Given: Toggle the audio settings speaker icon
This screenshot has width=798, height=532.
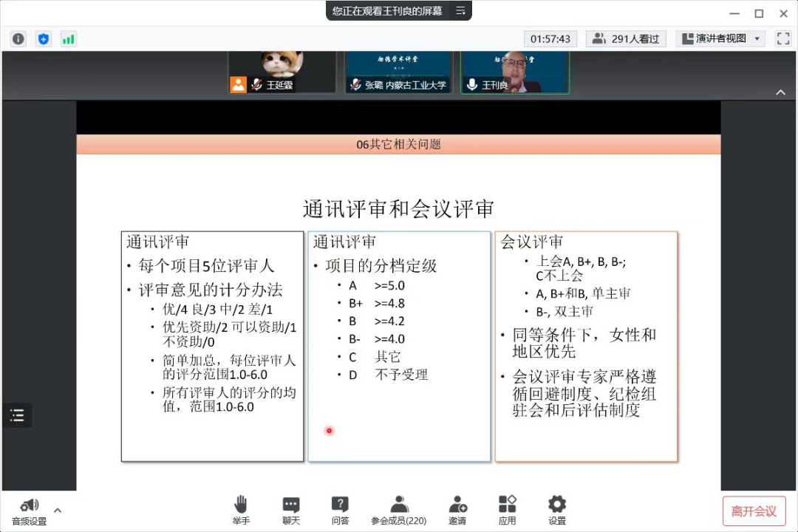Looking at the screenshot, I should click(30, 506).
